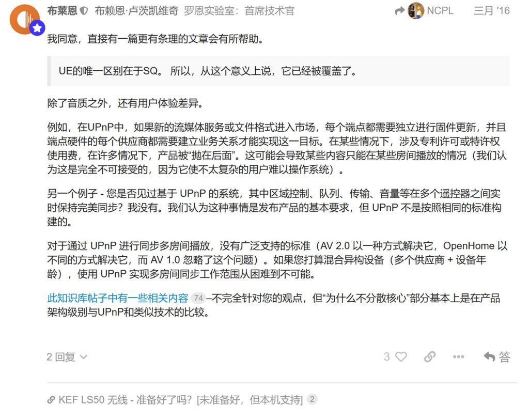Expand the 2 回复 replies list
The height and width of the screenshot is (420, 529).
pos(67,357)
